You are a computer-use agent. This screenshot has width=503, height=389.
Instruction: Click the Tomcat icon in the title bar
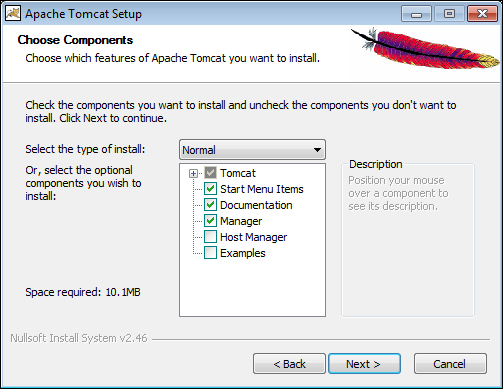pyautogui.click(x=13, y=14)
